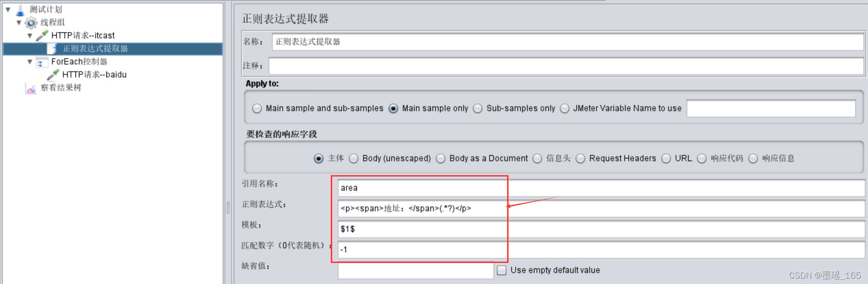Collapse the 测试计划 tree node arrow
This screenshot has height=284, width=868.
pyautogui.click(x=8, y=10)
